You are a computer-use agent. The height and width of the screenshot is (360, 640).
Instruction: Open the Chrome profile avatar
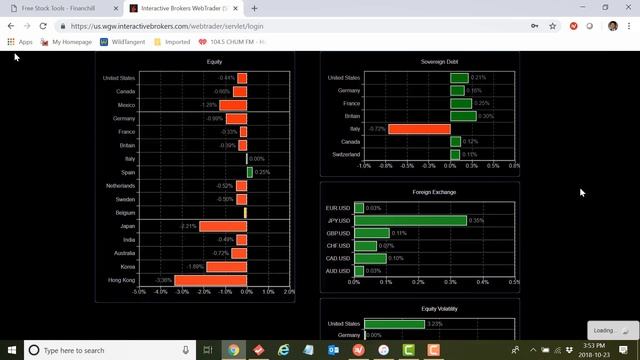pos(613,26)
